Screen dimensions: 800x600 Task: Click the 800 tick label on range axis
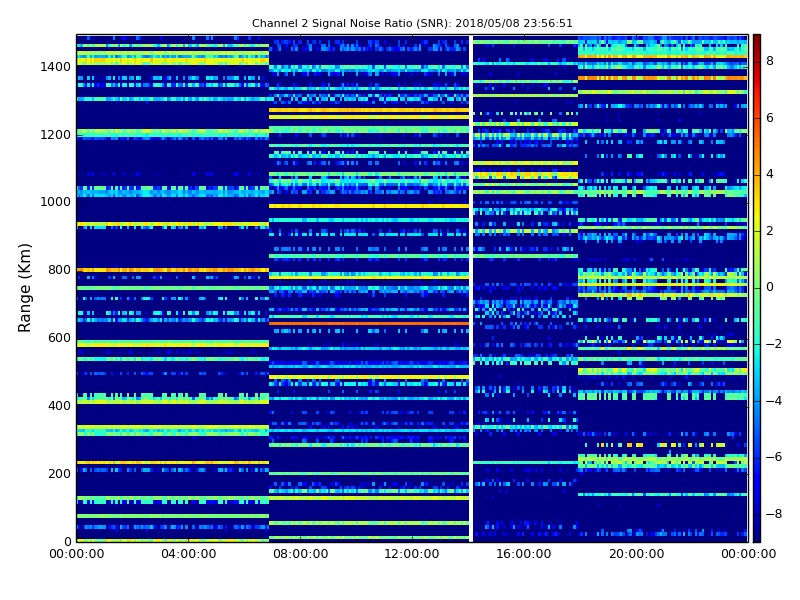(59, 270)
